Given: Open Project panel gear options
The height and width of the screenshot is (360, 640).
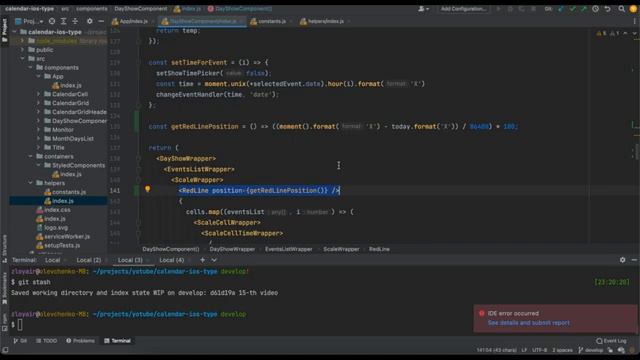Looking at the screenshot, I should click(89, 21).
